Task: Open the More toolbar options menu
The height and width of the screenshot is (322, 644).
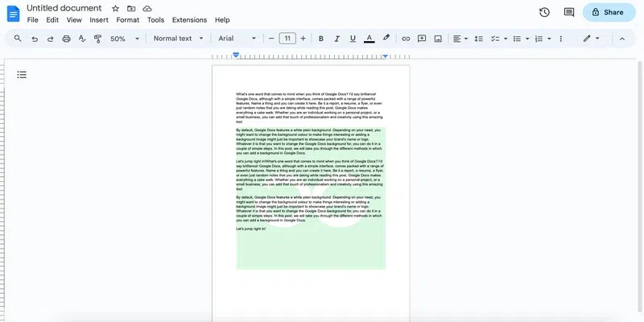Action: 561,39
